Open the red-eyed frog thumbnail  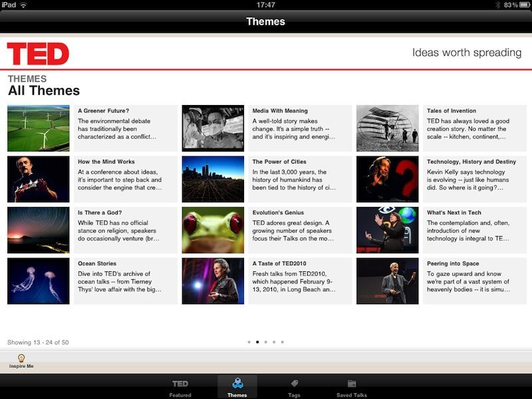[x=213, y=230]
